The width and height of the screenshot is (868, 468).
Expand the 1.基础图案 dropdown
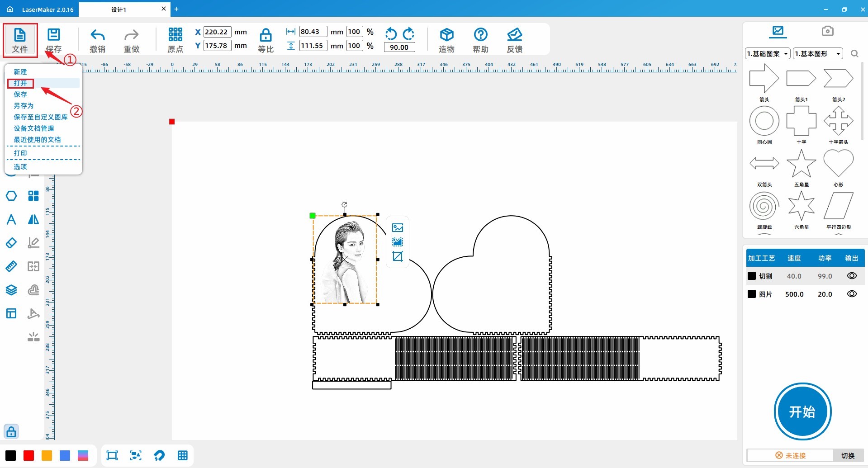point(768,54)
